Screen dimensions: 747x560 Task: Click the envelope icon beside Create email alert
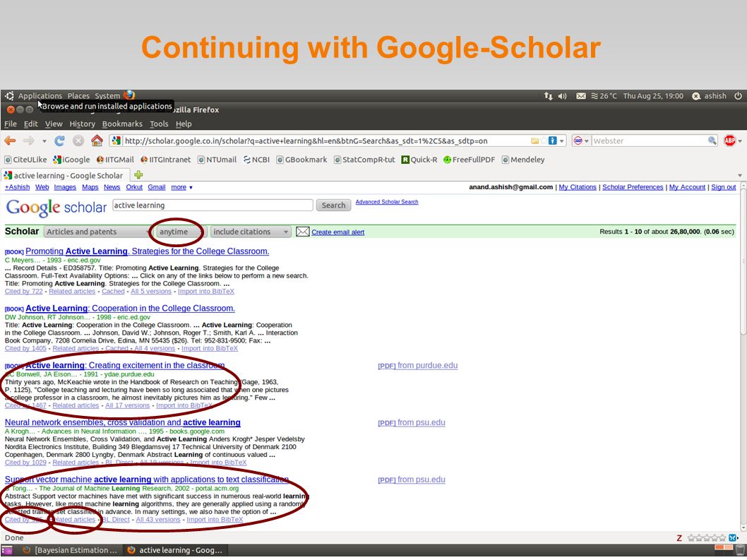[x=302, y=232]
